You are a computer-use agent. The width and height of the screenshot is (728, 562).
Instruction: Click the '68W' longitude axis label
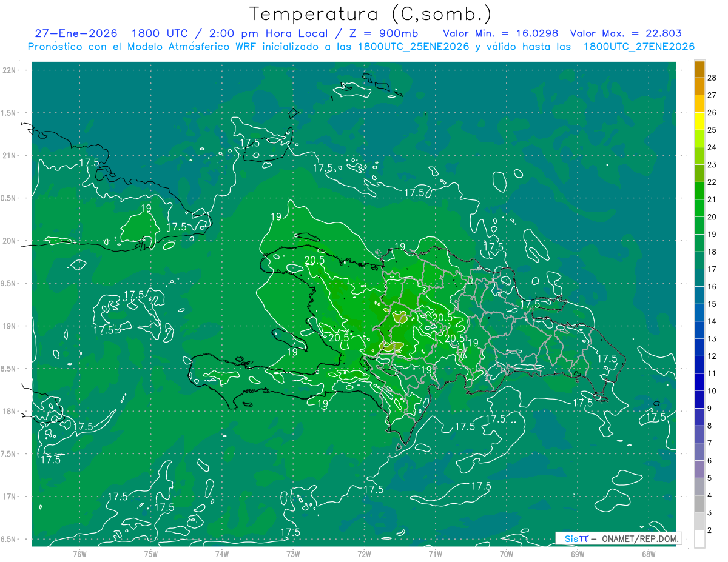click(x=649, y=554)
